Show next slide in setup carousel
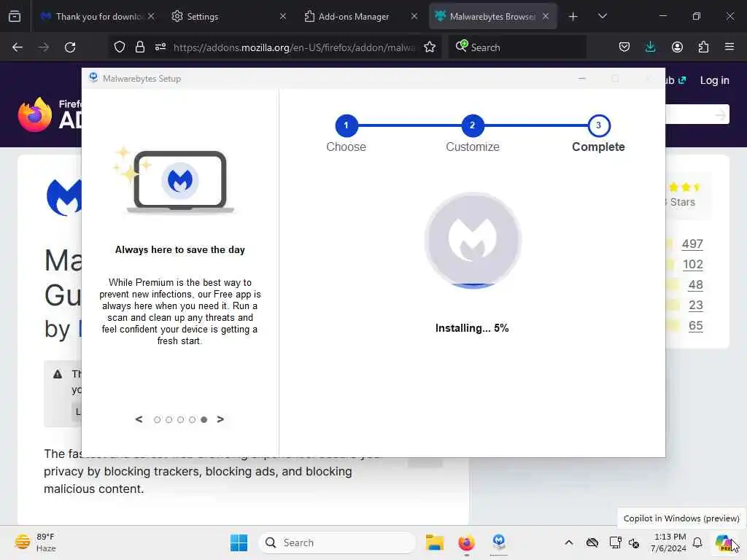The width and height of the screenshot is (747, 560). (220, 419)
